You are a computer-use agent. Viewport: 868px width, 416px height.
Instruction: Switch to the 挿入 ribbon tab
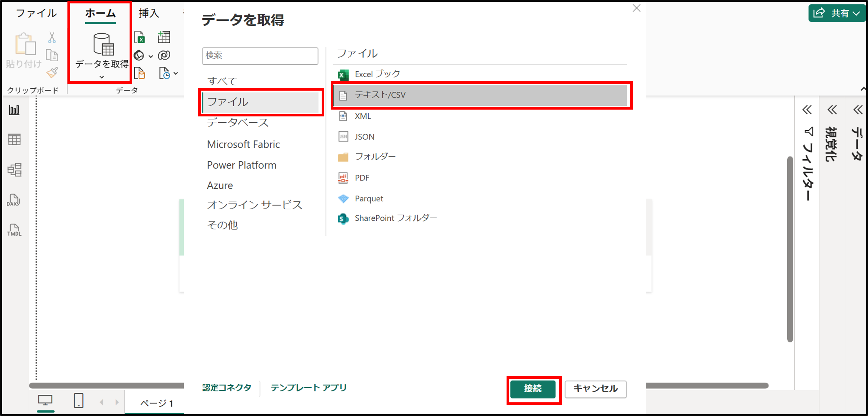point(149,13)
